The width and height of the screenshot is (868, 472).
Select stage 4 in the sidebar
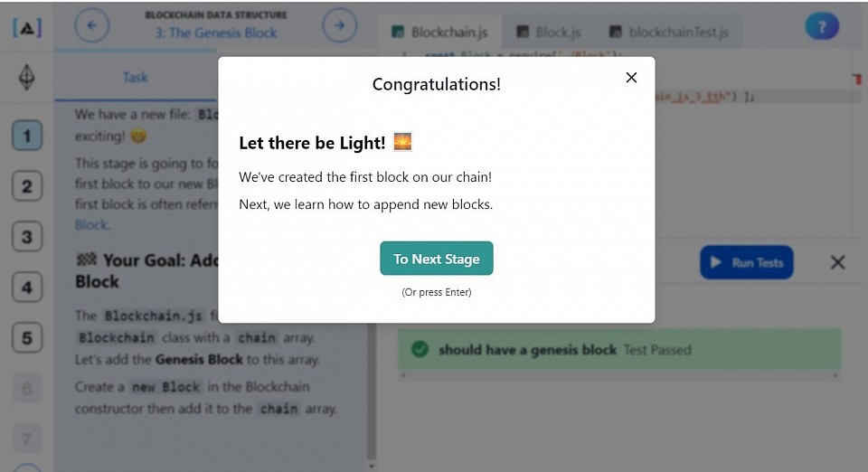(x=27, y=288)
